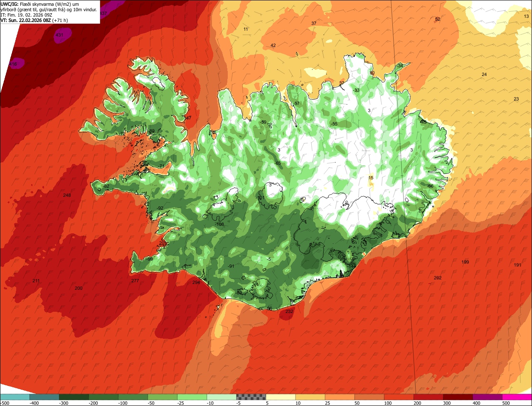
Task: Click the light orange 25 to 50 swatch
Action: pyautogui.click(x=340, y=397)
